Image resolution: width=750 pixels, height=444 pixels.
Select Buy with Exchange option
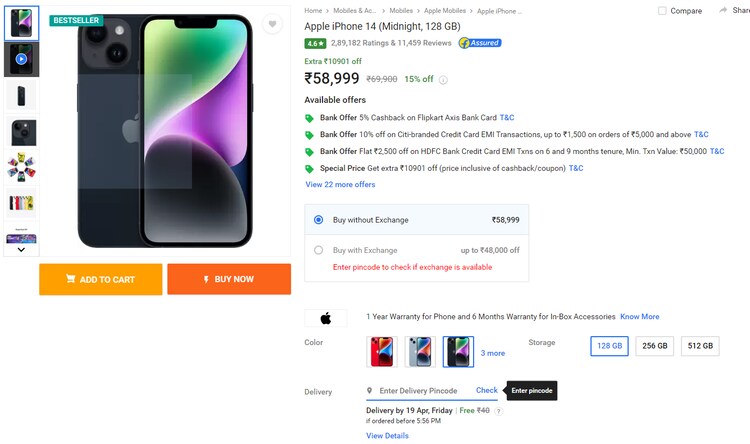[319, 250]
